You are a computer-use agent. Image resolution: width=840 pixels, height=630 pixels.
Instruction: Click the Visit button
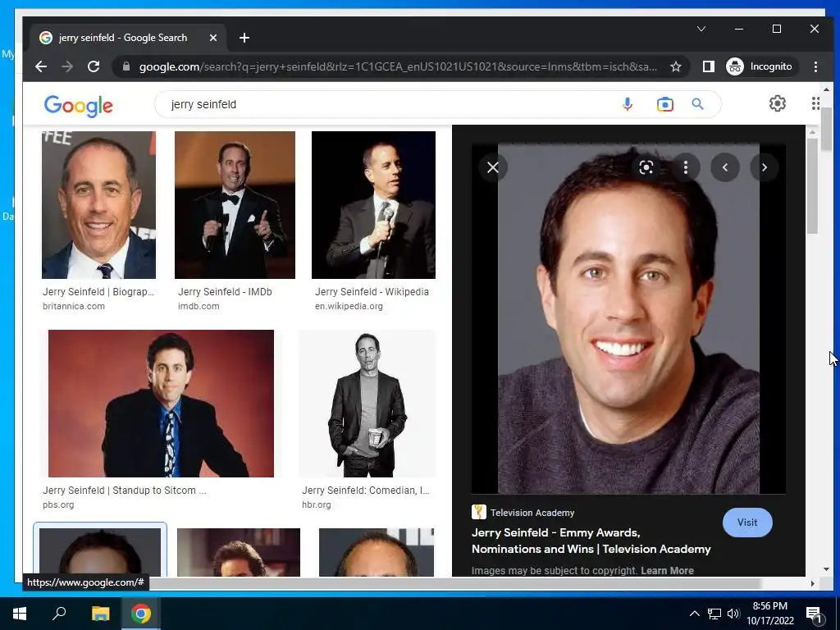point(747,523)
